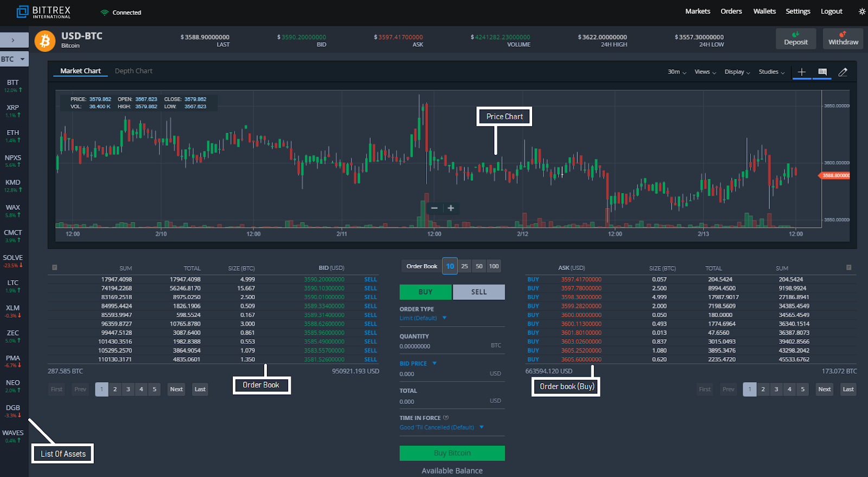The height and width of the screenshot is (477, 868).
Task: Go to page 5 of ask orders
Action: click(803, 389)
